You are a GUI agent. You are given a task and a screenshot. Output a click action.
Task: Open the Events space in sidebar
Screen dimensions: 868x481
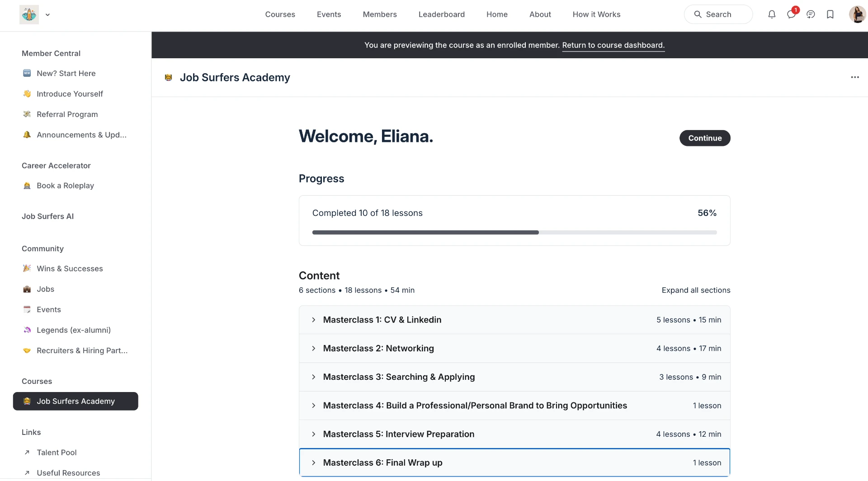[75, 309]
